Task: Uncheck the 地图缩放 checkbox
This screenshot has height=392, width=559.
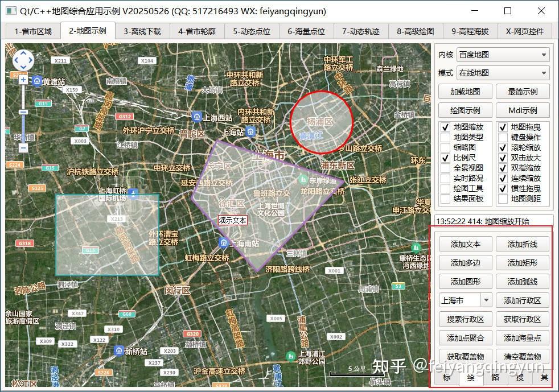Action: [x=446, y=127]
